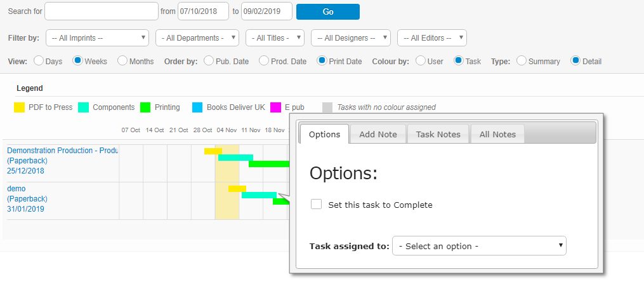
Task: Click the from date field 07/10/2018
Action: pyautogui.click(x=203, y=11)
